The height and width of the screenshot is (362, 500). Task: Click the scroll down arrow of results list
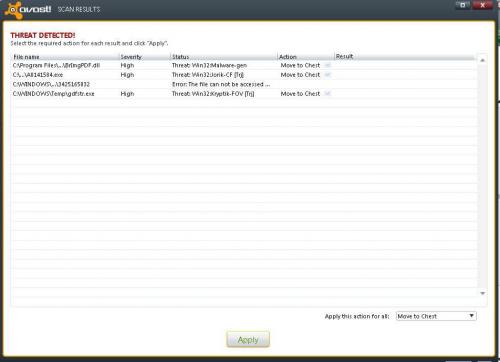tap(482, 293)
